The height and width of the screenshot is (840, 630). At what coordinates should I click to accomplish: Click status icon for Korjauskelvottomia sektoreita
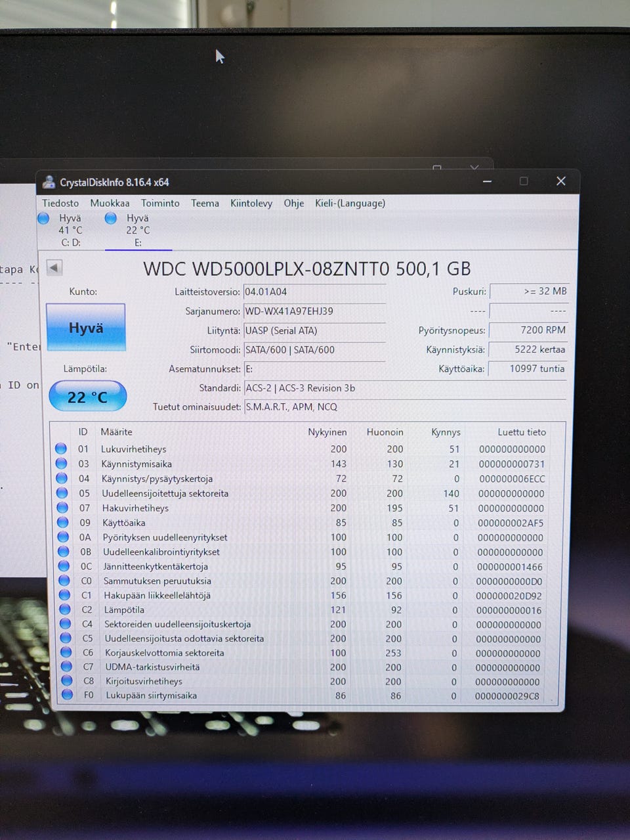click(x=66, y=652)
